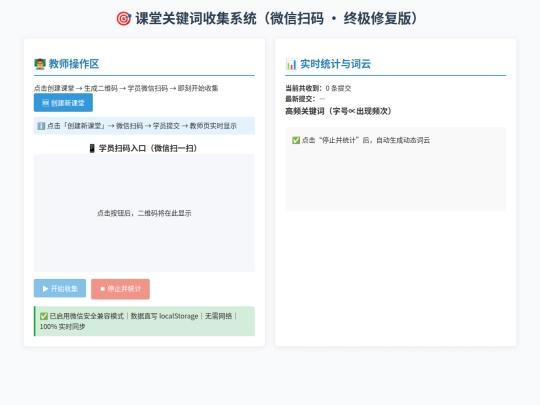Screen dimensions: 540x405
Task: Click the info icon in the blue hint bar
Action: pyautogui.click(x=41, y=126)
